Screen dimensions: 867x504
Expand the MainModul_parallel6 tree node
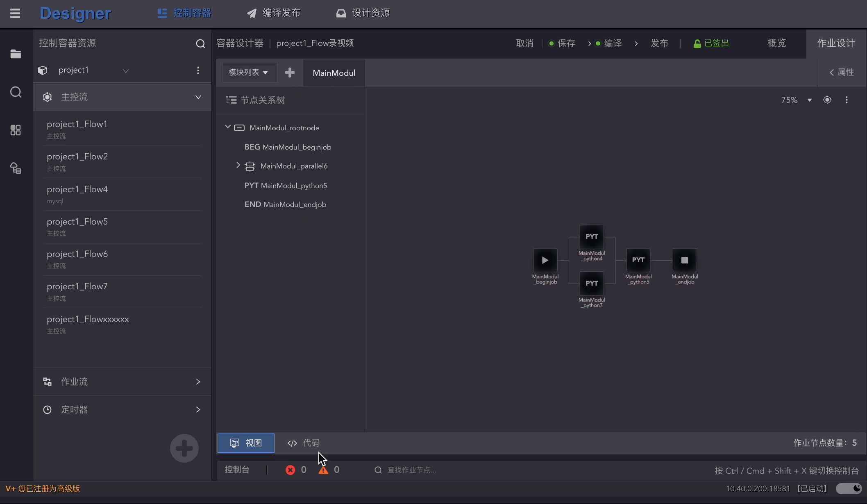point(238,165)
